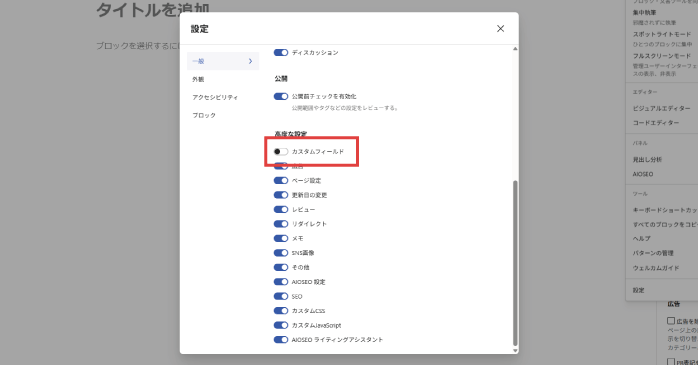698x365 pixels.
Task: Open パターンの管理 from background menu
Action: tap(653, 253)
